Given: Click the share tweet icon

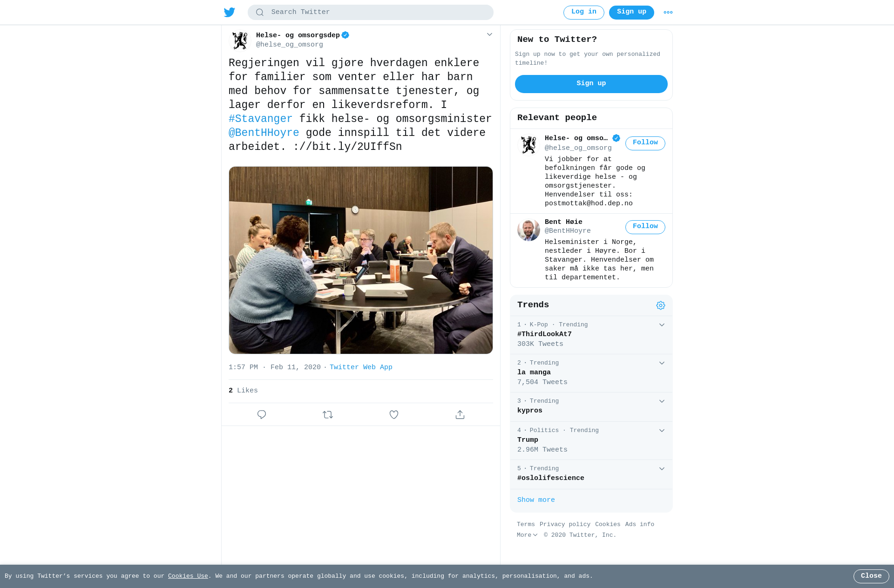Looking at the screenshot, I should 460,414.
